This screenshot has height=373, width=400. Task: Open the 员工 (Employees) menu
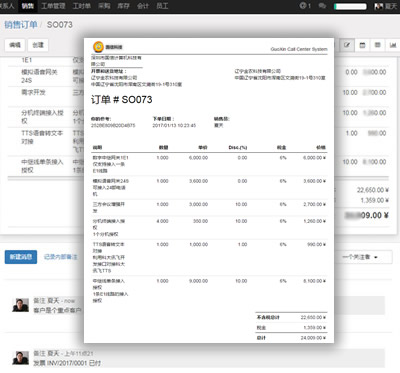pyautogui.click(x=162, y=6)
